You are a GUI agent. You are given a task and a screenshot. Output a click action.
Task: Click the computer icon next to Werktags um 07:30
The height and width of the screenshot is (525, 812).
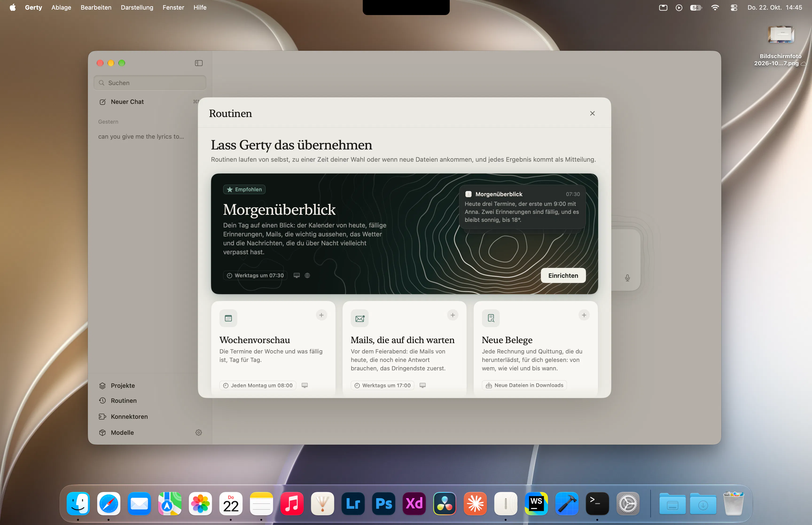click(x=297, y=275)
